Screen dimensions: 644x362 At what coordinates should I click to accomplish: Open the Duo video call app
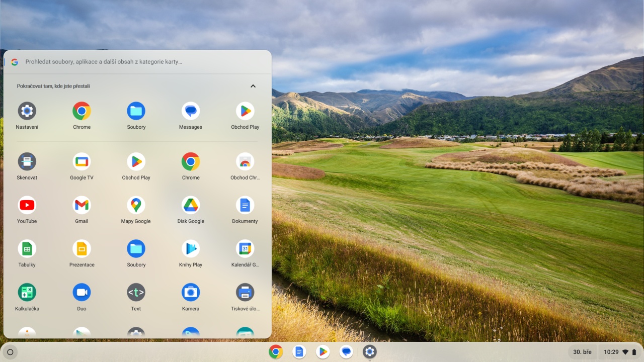click(82, 298)
